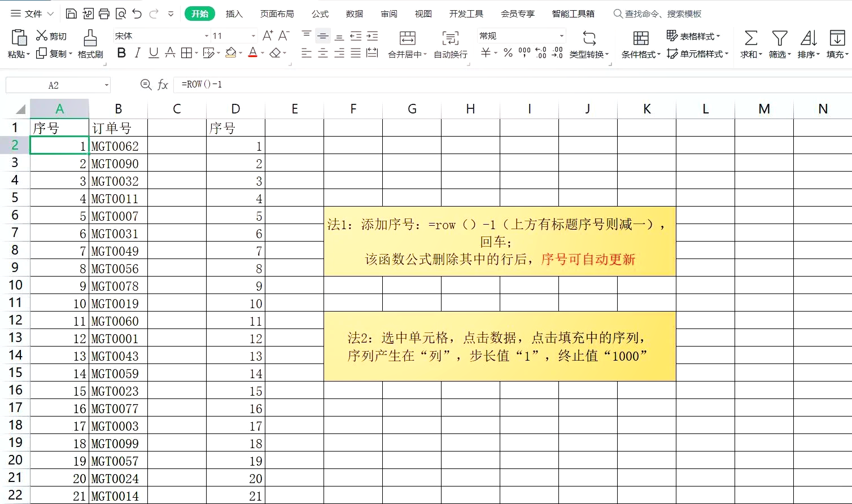Expand the Name Box A2 dropdown
Screen dimensions: 852x504
point(106,85)
